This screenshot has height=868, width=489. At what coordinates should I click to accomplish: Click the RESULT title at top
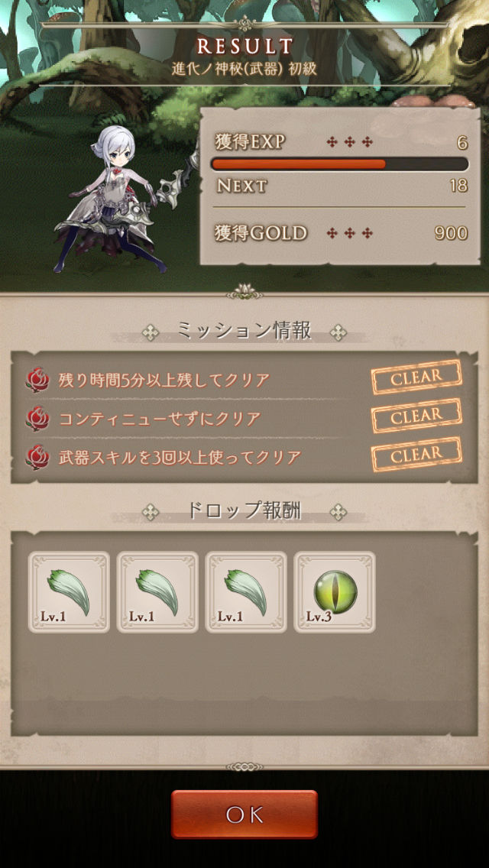[x=244, y=47]
